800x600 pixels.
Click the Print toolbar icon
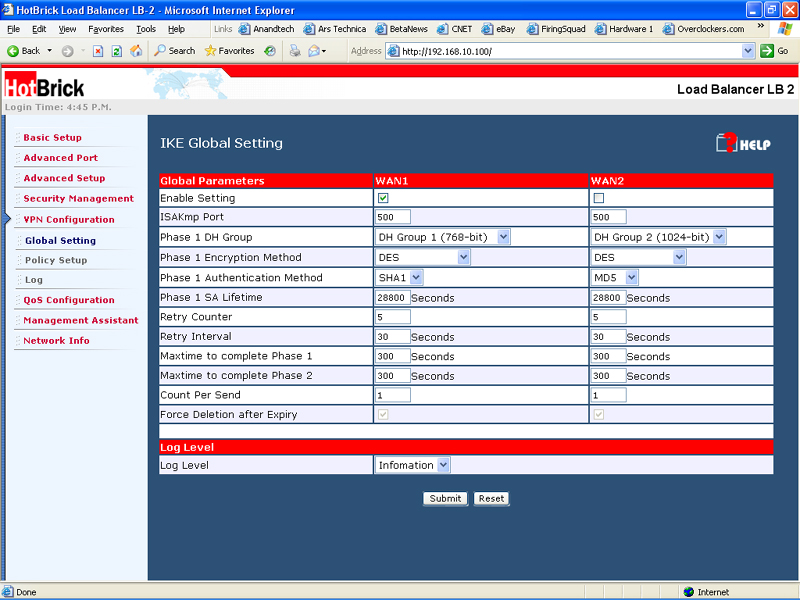pos(295,50)
